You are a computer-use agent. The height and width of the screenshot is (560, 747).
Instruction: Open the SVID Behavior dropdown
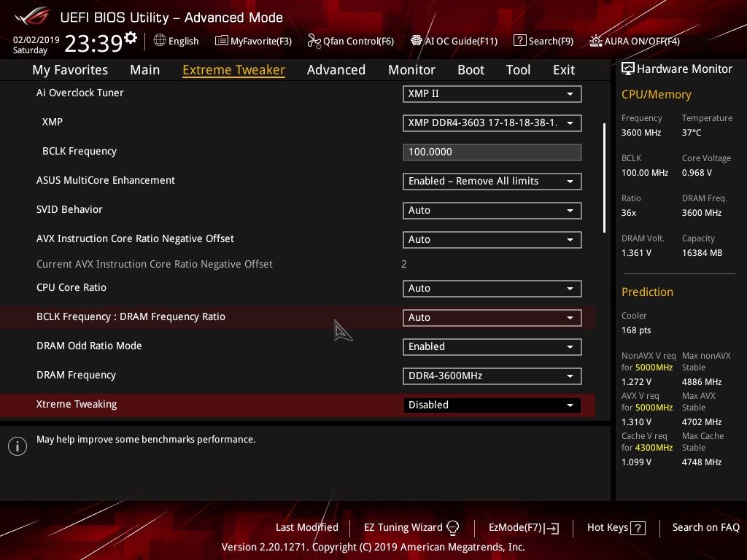[492, 211]
